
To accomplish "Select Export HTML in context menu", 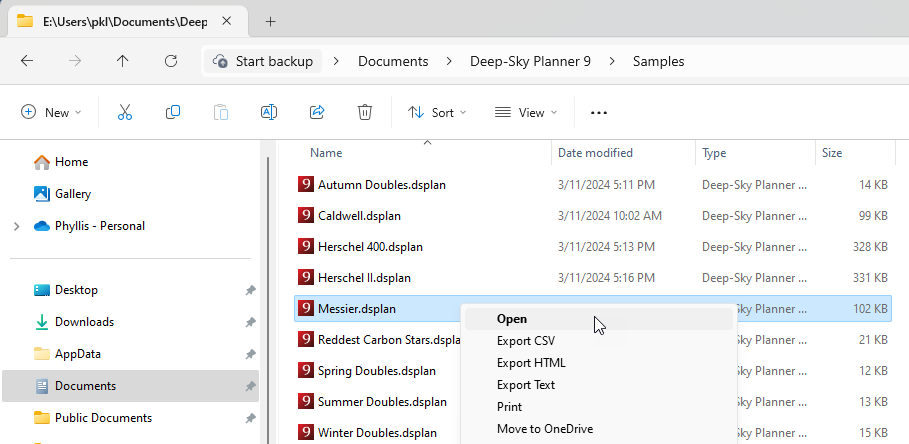I will [530, 363].
